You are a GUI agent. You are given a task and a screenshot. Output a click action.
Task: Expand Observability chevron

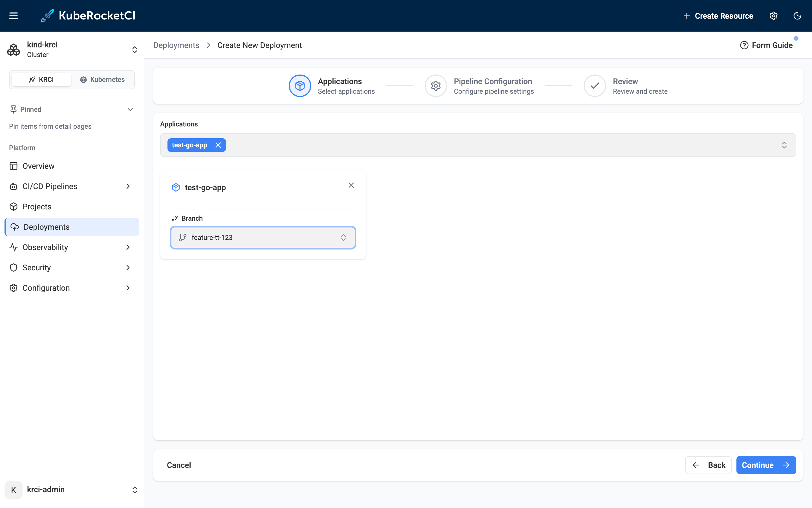pos(128,247)
